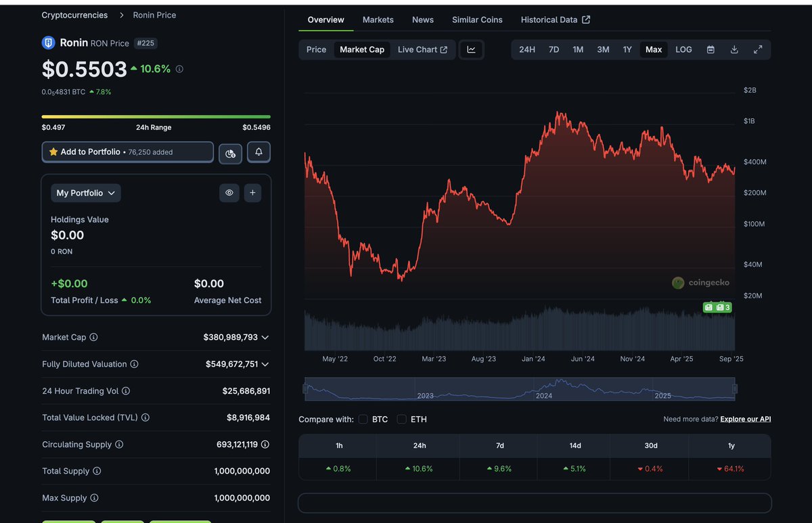Open portfolio pie chart icon
This screenshot has width=812, height=523.
[230, 154]
